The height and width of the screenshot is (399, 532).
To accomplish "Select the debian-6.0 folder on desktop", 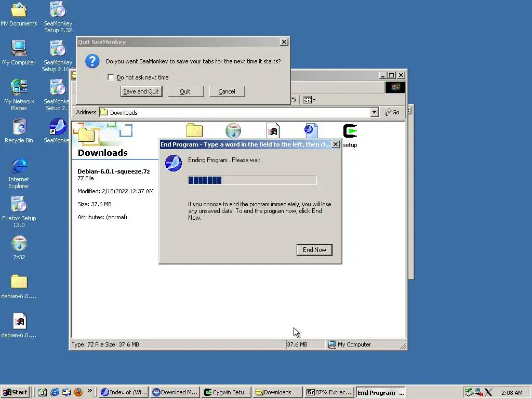I will tap(19, 287).
